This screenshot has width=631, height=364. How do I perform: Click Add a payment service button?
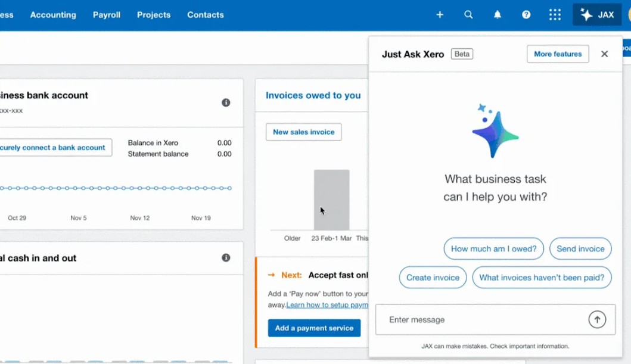(314, 328)
